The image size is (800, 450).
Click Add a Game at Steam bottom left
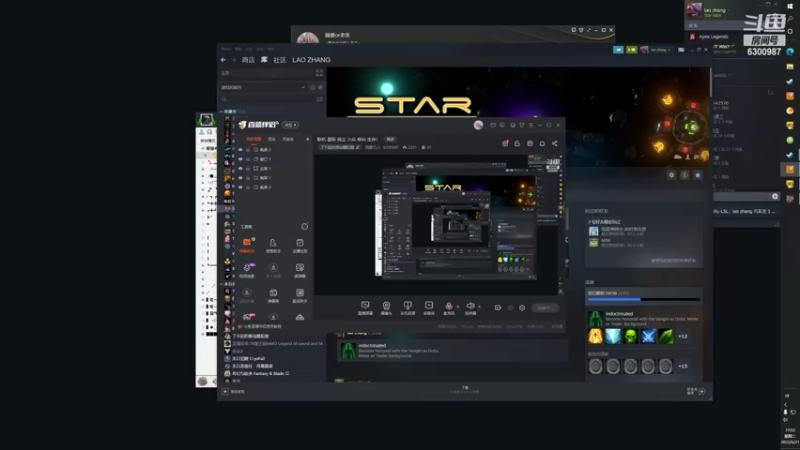click(x=234, y=391)
